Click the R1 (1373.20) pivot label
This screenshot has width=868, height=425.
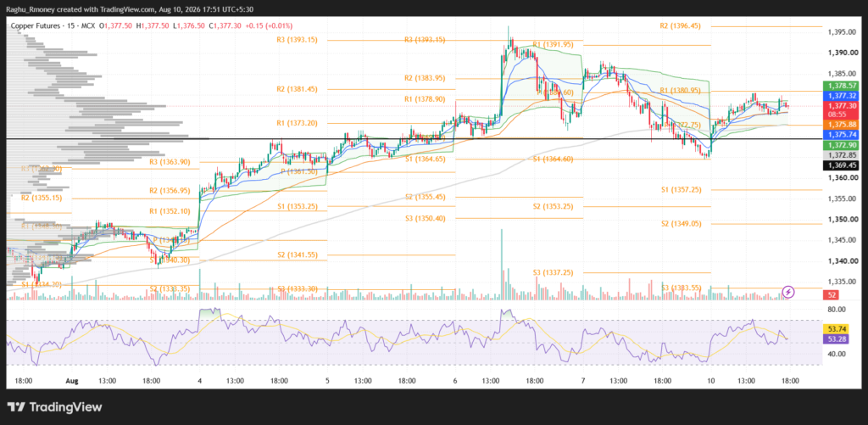pos(297,123)
